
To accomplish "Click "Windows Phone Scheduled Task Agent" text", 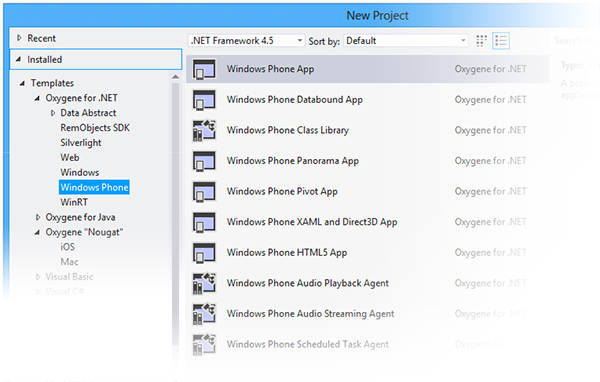I will [308, 345].
